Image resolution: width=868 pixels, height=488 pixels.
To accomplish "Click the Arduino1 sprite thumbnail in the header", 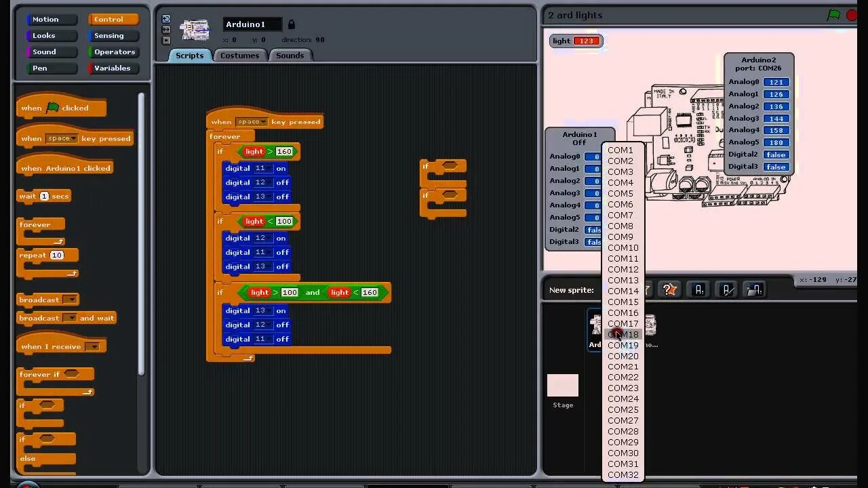I will click(x=195, y=29).
